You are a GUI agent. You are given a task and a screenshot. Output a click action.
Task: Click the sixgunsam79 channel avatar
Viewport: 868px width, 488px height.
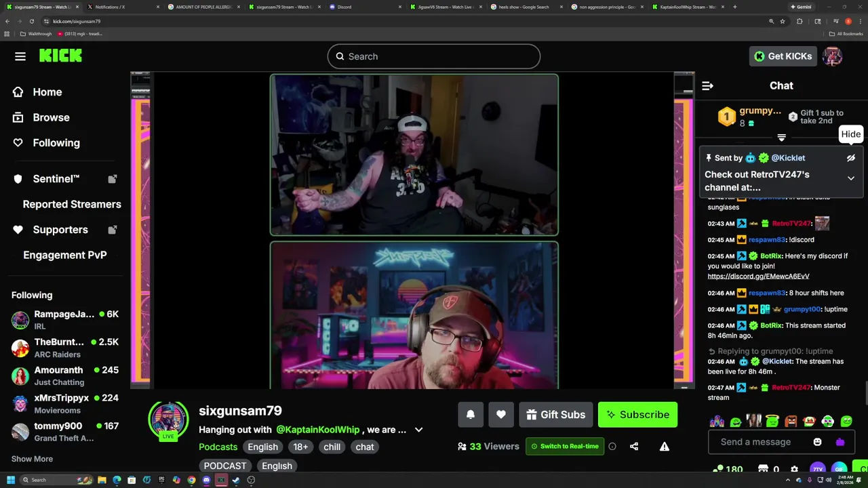pyautogui.click(x=168, y=420)
